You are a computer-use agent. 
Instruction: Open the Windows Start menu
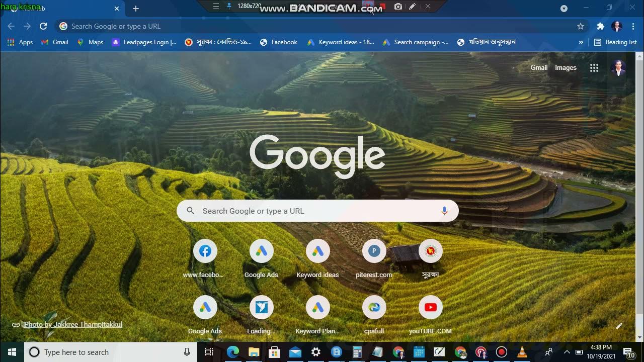(12, 352)
